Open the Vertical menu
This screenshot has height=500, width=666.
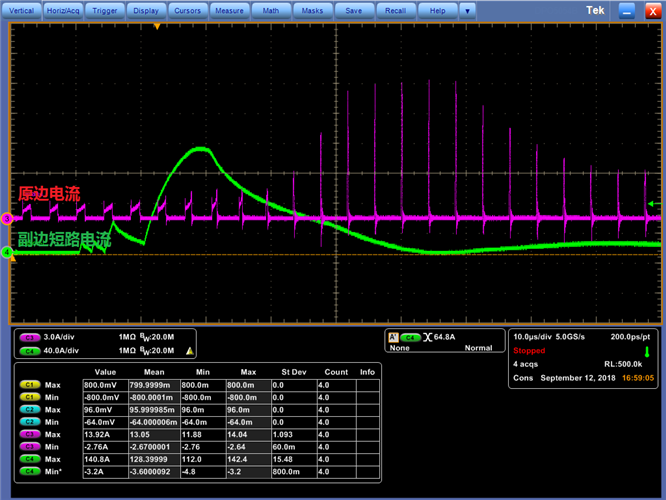(x=22, y=10)
